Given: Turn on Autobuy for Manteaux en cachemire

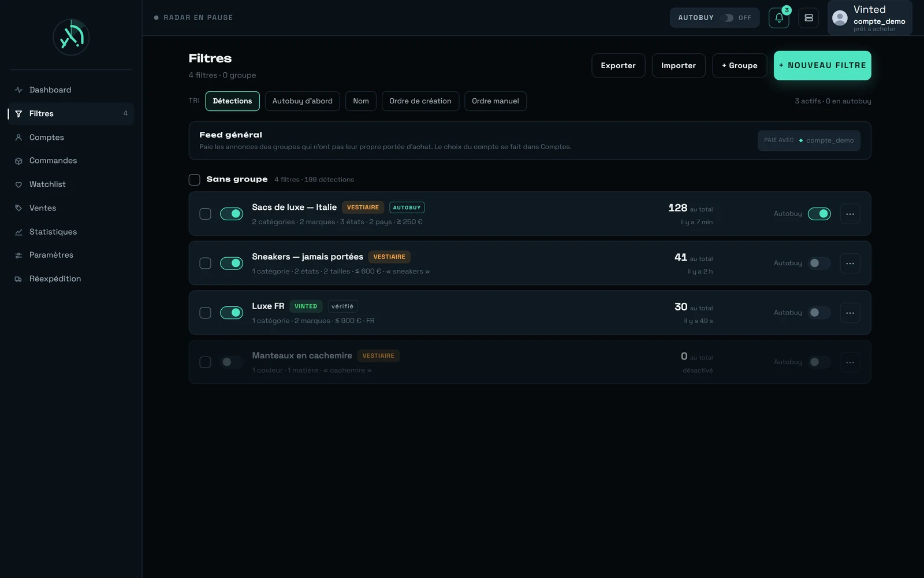Looking at the screenshot, I should click(x=819, y=362).
